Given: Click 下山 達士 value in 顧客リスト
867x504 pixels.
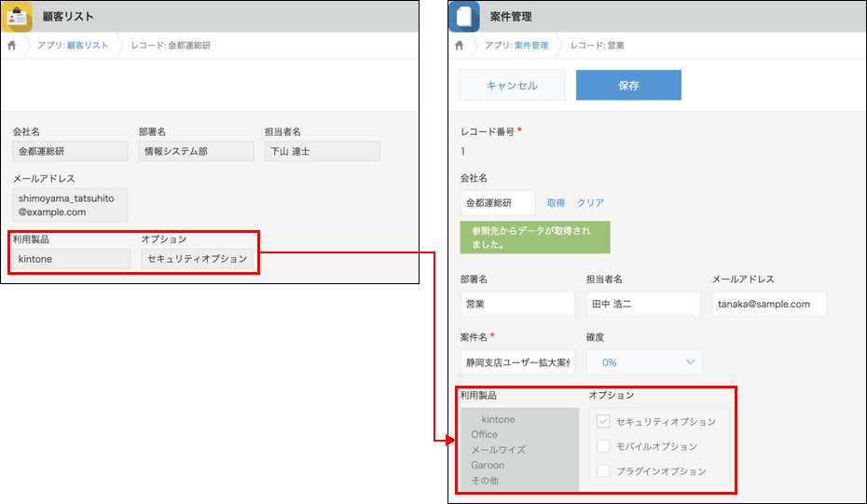Looking at the screenshot, I should coord(323,151).
